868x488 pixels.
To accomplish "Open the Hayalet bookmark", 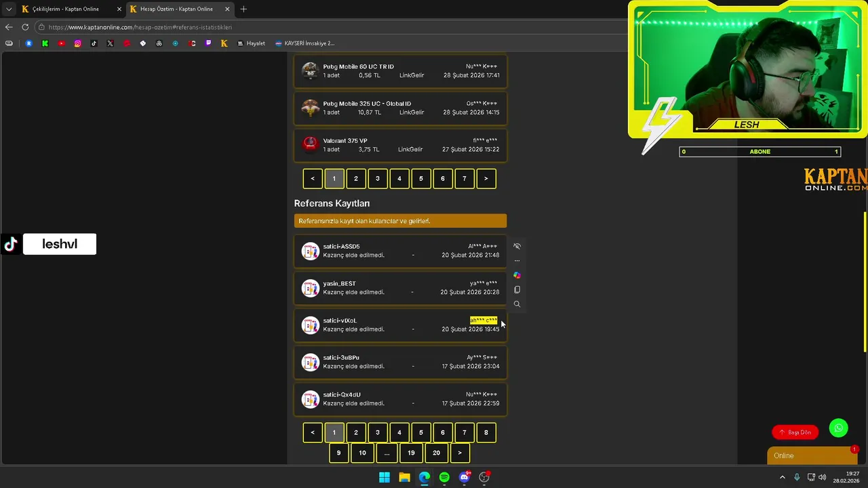I will click(251, 43).
